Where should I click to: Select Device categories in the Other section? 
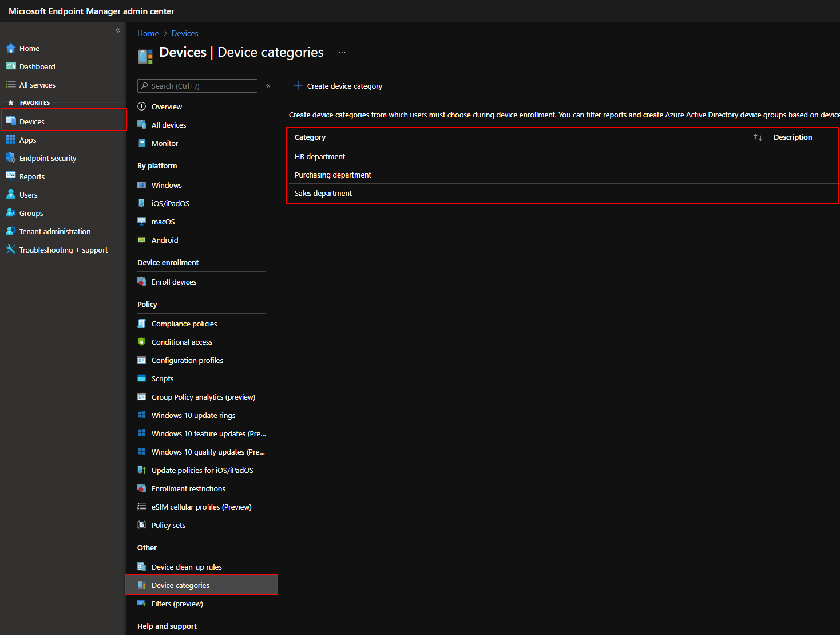tap(180, 585)
